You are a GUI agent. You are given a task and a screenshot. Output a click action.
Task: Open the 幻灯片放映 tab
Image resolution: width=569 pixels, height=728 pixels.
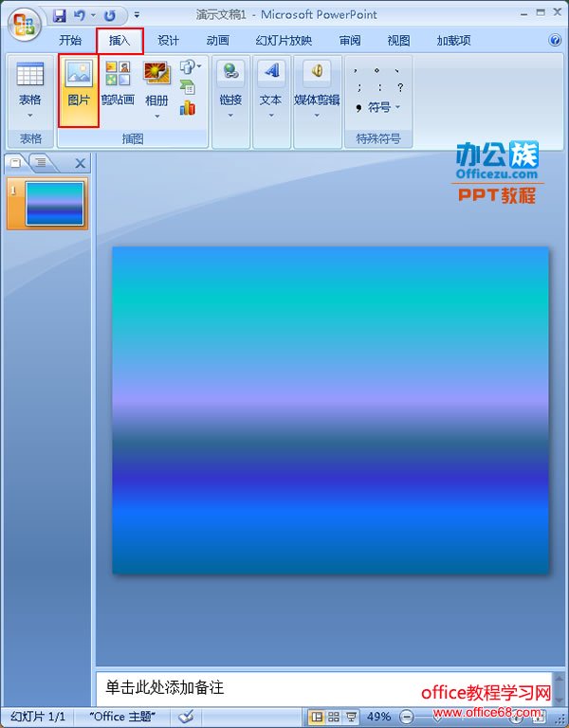tap(284, 41)
